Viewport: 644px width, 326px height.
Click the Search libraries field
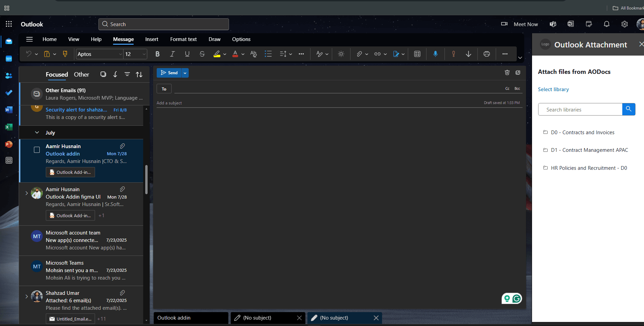pos(580,109)
